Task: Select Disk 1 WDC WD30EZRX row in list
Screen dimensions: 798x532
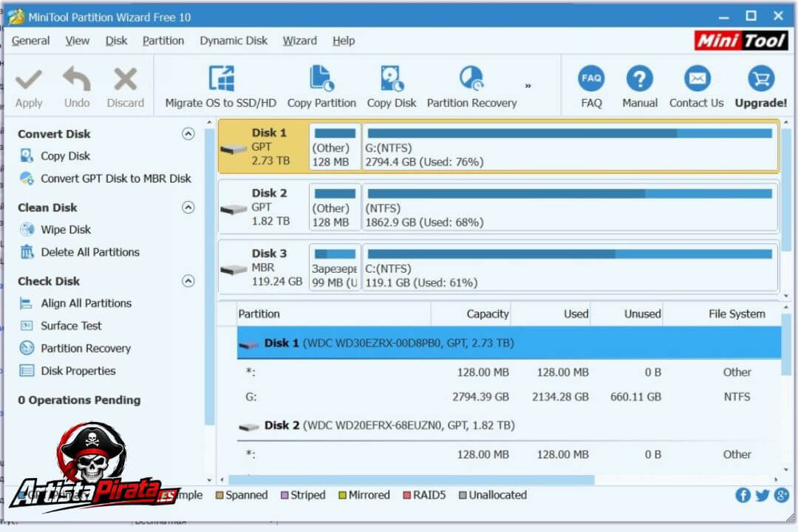Action: (509, 343)
